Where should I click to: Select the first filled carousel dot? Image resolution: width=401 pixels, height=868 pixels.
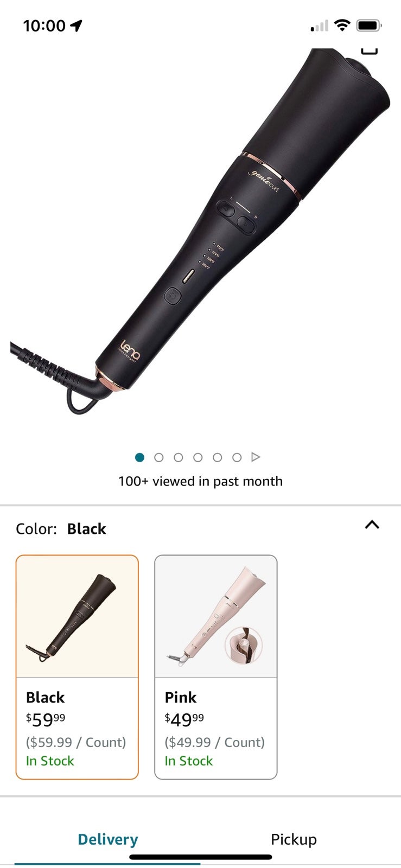(x=139, y=457)
